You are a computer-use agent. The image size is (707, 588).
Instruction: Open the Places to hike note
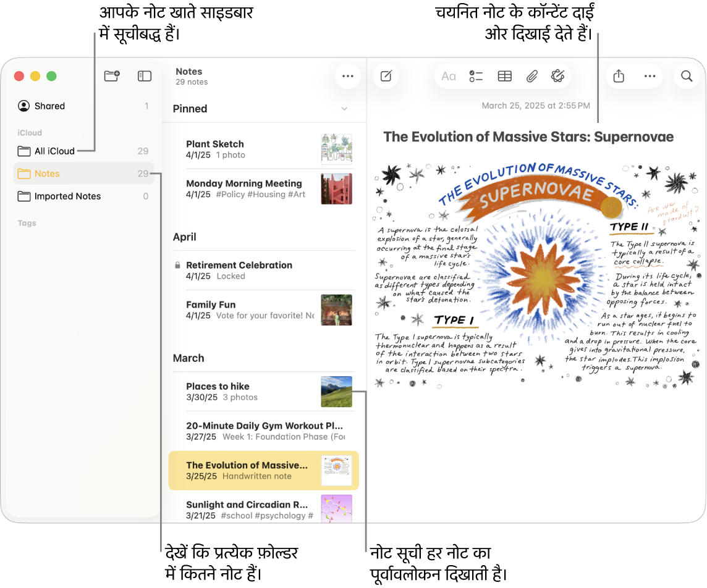[x=264, y=392]
